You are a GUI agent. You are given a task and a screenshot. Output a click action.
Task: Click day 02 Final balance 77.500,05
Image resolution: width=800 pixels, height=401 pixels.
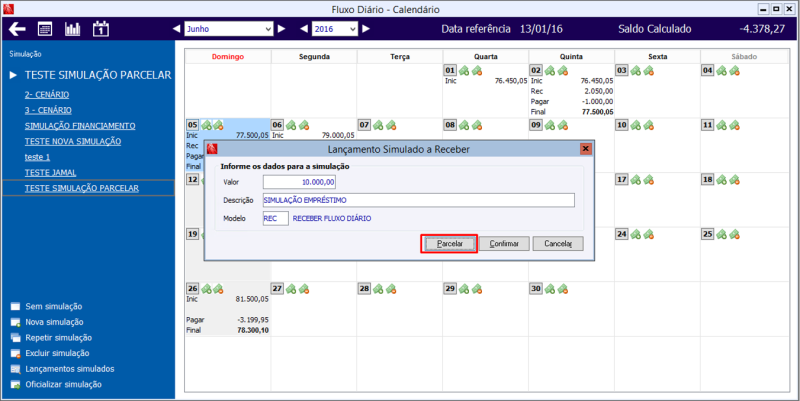597,112
